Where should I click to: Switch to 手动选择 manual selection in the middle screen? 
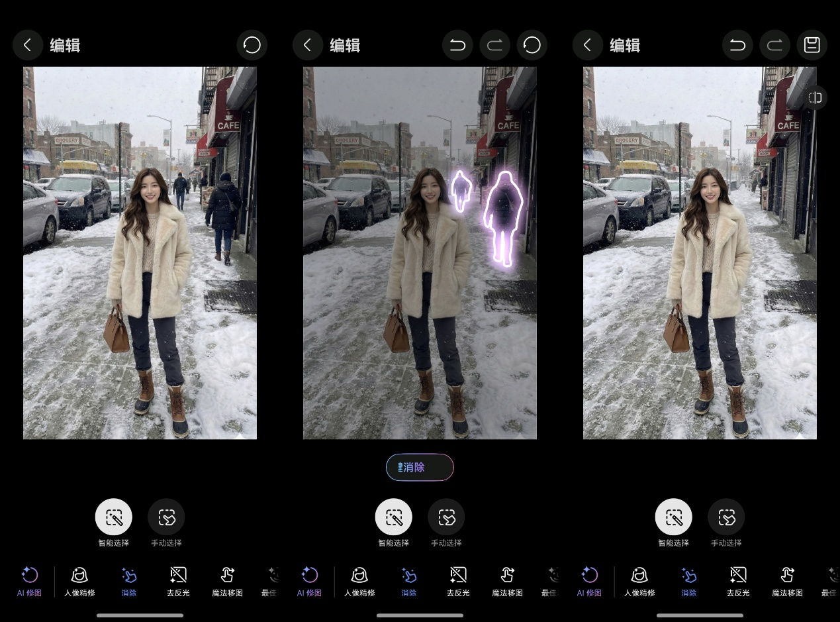click(446, 517)
